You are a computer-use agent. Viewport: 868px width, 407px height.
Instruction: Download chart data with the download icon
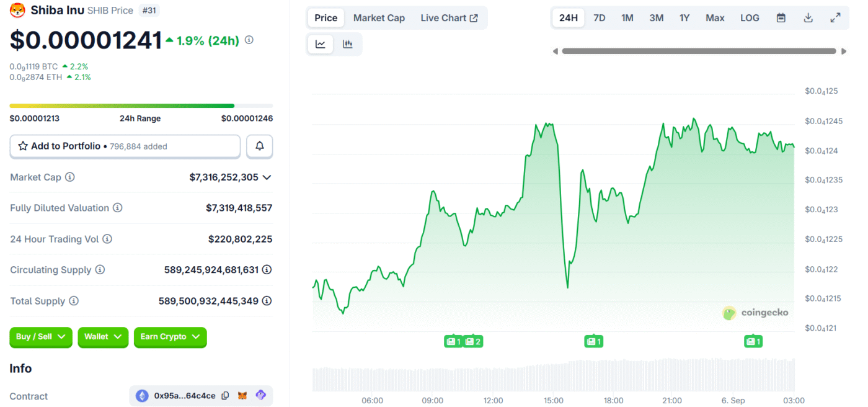[x=808, y=18]
